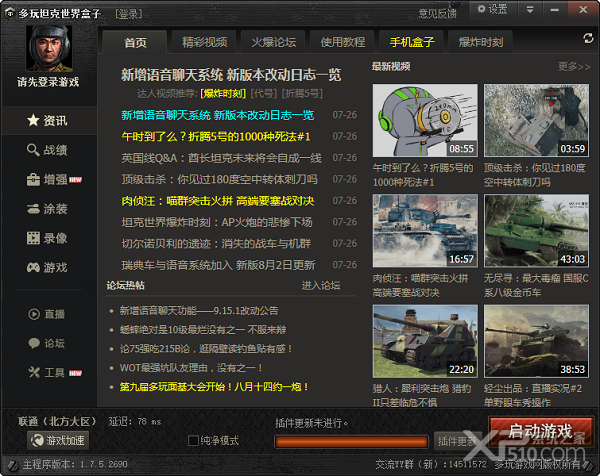Play the 43:03 green tank video thumbnail

(536, 231)
